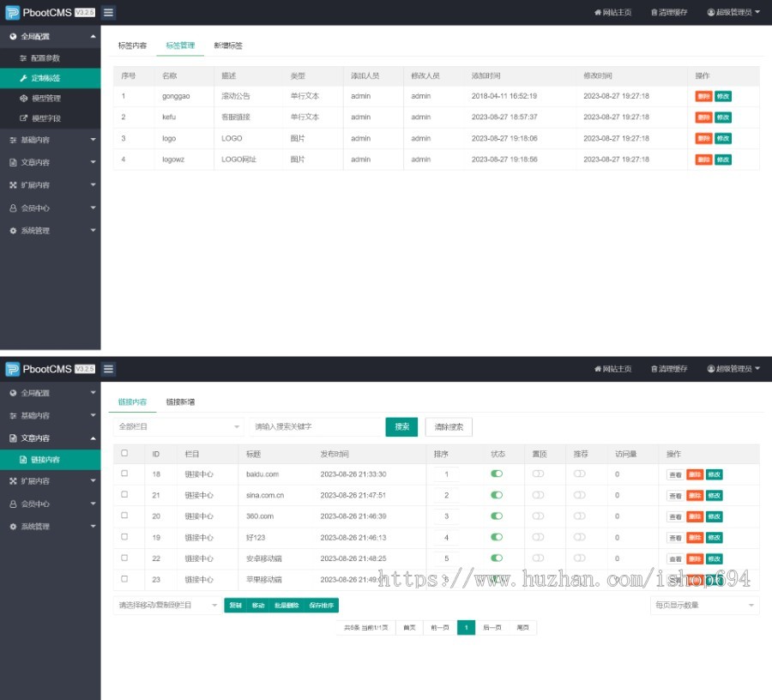
Task: Check the checkbox for the 360.com row
Action: 124,516
